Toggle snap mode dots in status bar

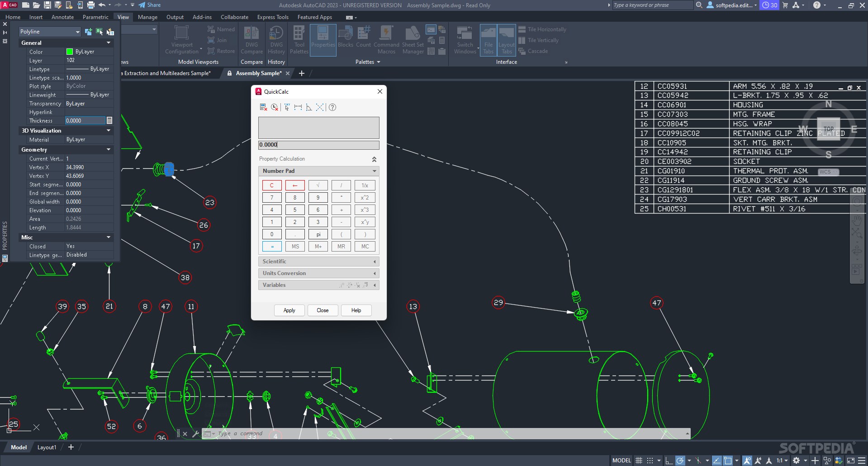tap(650, 461)
